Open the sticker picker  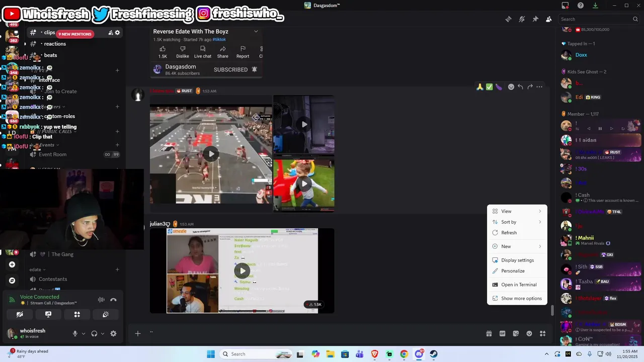pyautogui.click(x=516, y=333)
